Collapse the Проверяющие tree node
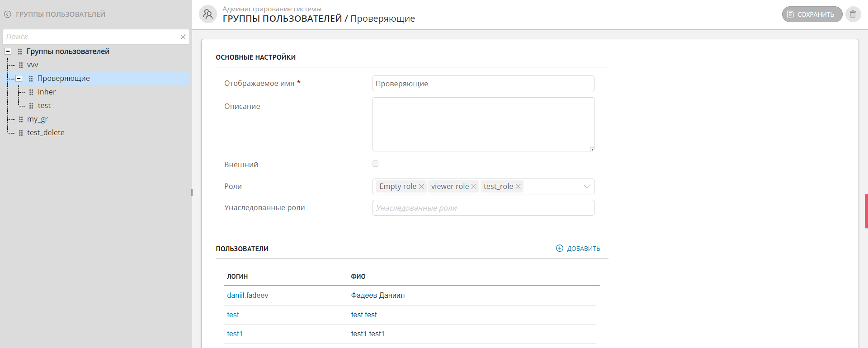Image resolution: width=868 pixels, height=348 pixels. (19, 79)
